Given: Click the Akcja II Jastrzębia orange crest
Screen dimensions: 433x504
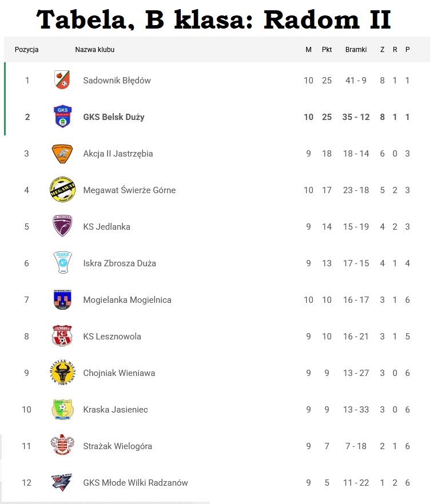Looking at the screenshot, I should tap(62, 153).
